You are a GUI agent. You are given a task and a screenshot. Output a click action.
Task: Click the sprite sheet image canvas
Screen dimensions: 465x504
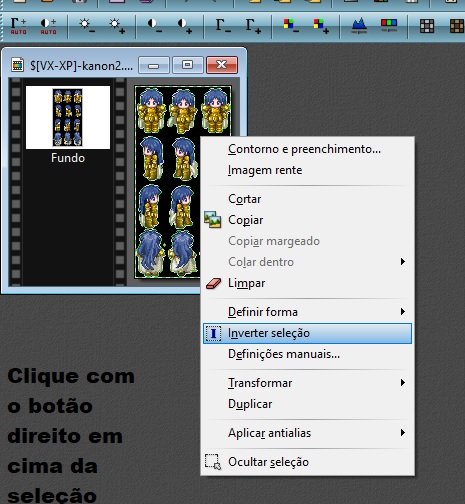(x=167, y=182)
